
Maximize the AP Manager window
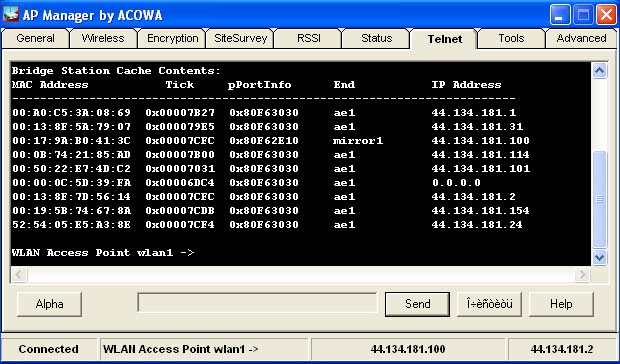tap(583, 15)
